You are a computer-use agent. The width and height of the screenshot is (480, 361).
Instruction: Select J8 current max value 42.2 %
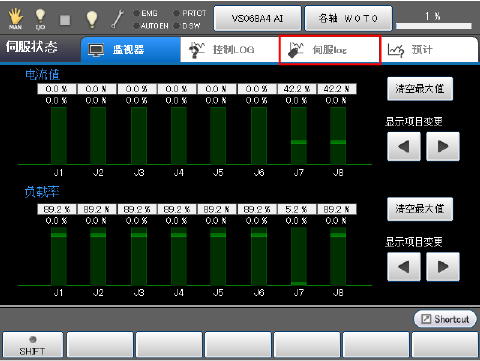pos(337,89)
